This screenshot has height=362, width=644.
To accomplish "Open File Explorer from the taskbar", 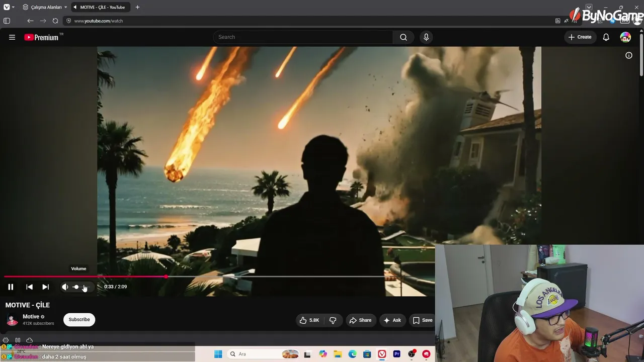I will [338, 354].
